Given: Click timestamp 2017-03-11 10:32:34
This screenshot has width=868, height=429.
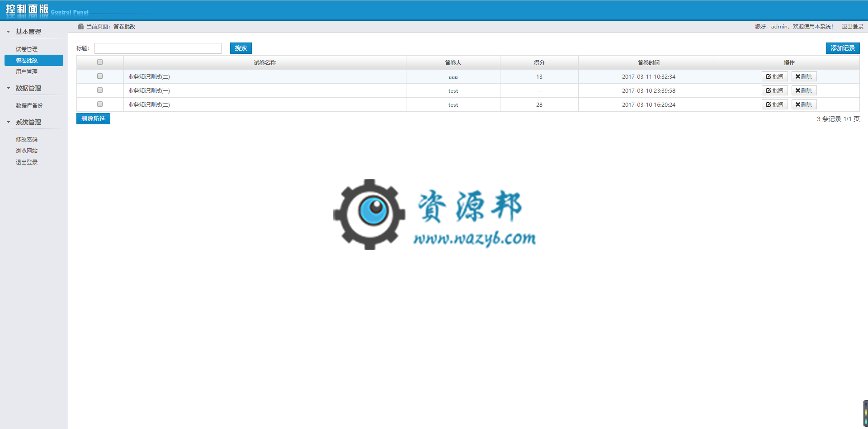Looking at the screenshot, I should (649, 77).
